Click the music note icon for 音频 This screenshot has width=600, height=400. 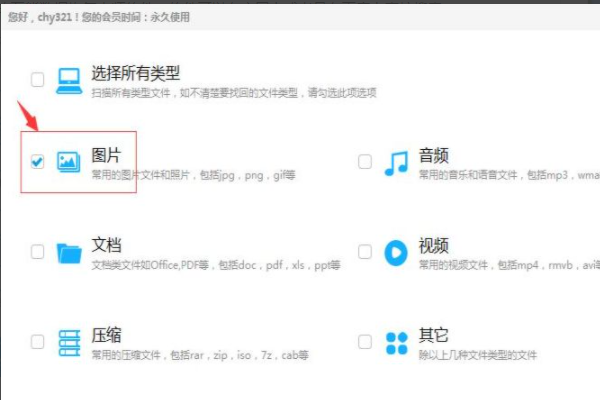coord(396,163)
